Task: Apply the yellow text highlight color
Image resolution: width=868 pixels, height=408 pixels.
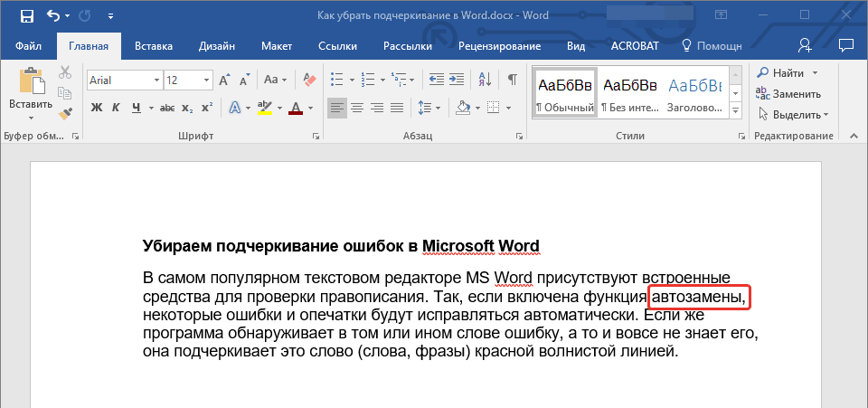Action: click(265, 108)
